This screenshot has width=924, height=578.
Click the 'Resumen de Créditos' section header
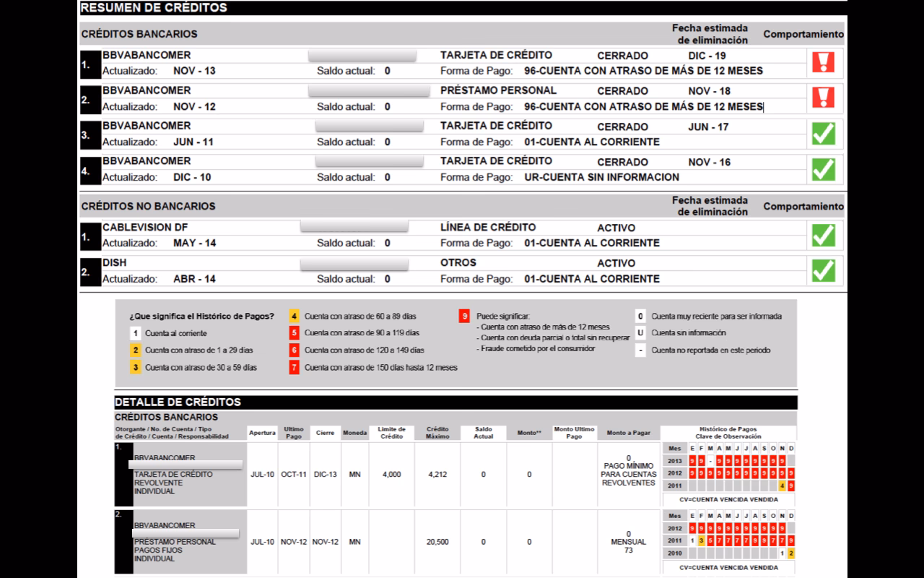point(154,8)
